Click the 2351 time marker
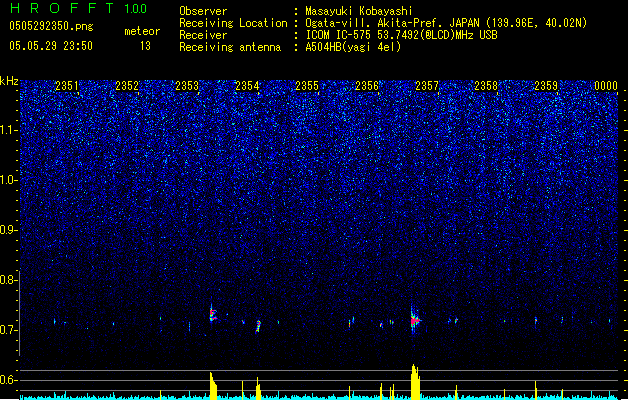 click(x=67, y=86)
